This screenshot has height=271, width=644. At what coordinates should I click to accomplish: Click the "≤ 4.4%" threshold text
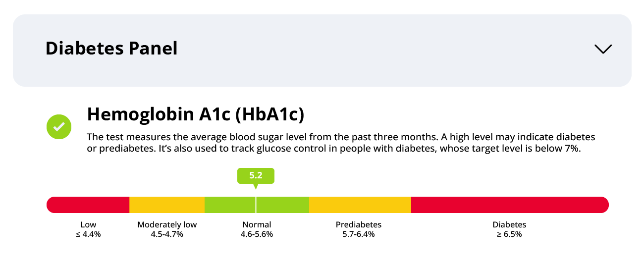pos(88,234)
